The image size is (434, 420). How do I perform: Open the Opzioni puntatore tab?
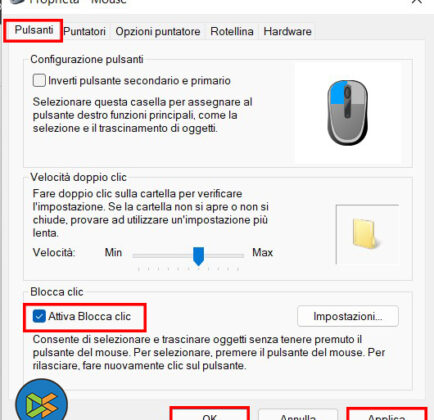[158, 31]
